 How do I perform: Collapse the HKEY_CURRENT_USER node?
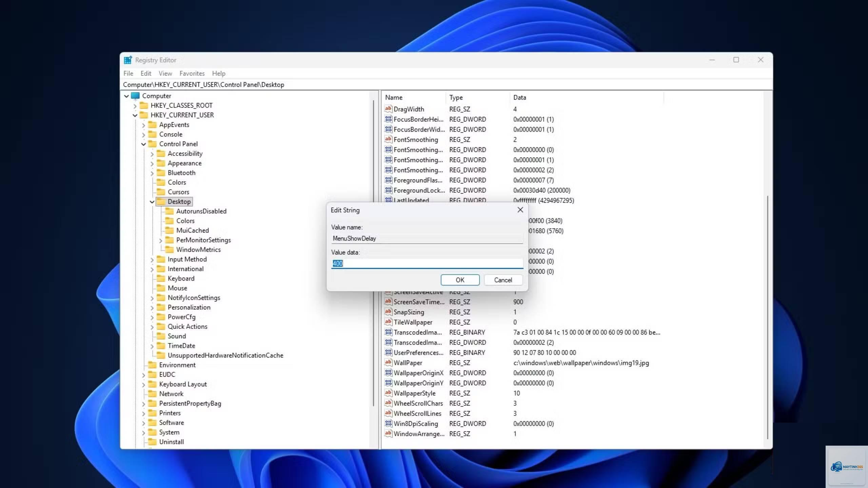click(135, 115)
